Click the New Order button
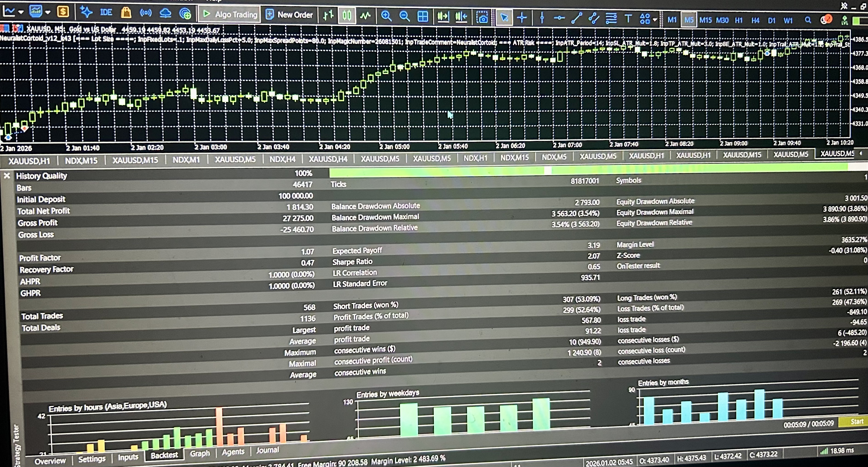This screenshot has width=868, height=467. (290, 15)
